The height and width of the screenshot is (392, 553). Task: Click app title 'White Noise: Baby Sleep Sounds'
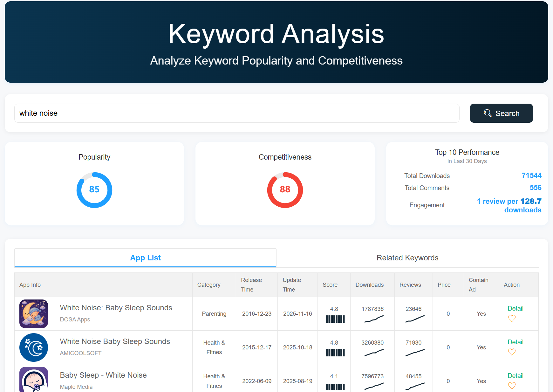116,308
